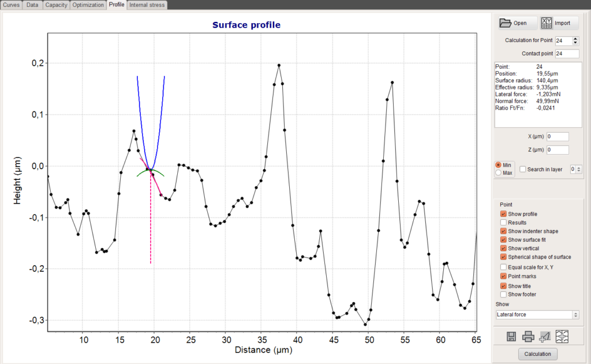591x364 pixels.
Task: Enable the Search in layer checkbox
Action: tap(523, 170)
